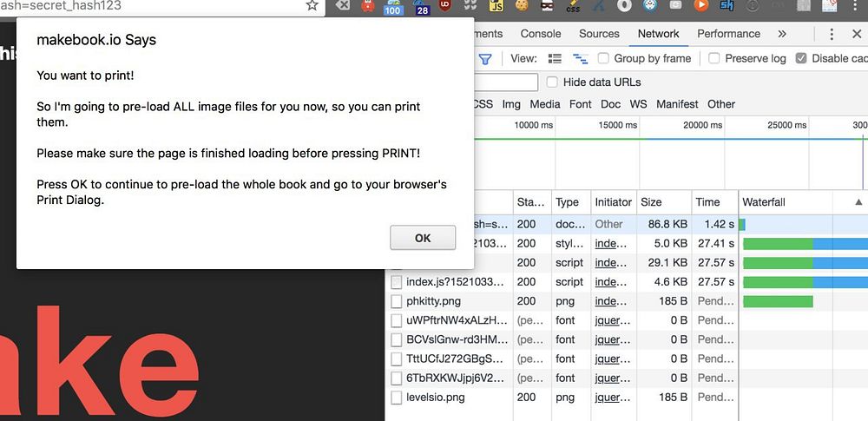Open the blue 'sh' extension icon
The width and height of the screenshot is (868, 421).
pos(727,5)
